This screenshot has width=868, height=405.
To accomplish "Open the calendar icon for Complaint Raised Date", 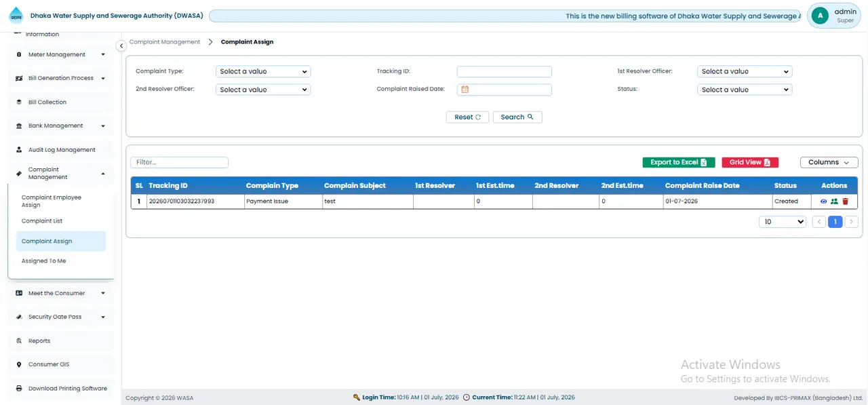I will click(465, 90).
